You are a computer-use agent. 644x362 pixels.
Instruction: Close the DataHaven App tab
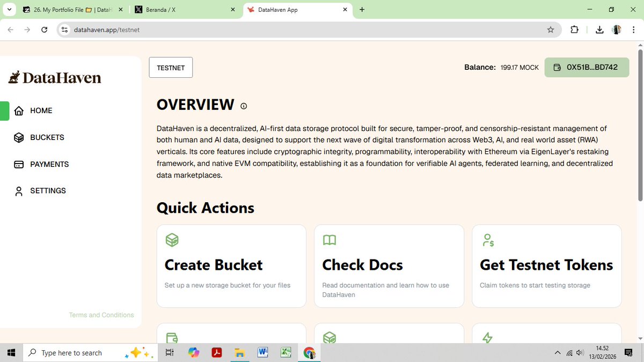coord(345,10)
